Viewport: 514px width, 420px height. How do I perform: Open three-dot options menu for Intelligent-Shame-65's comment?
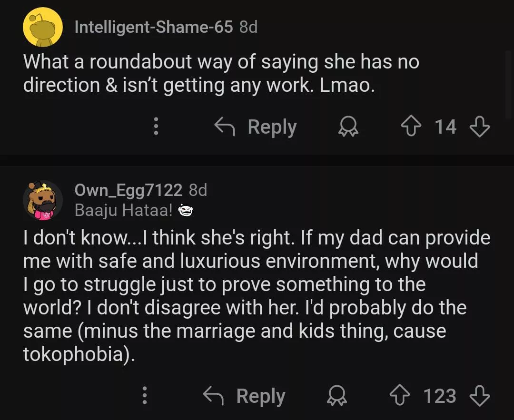pos(155,127)
